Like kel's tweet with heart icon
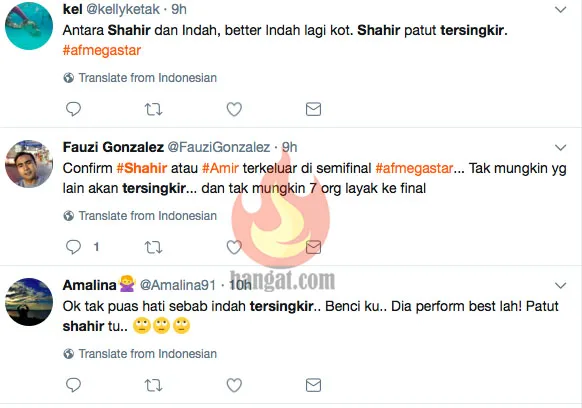Viewport: 582px width, 408px height. tap(234, 109)
